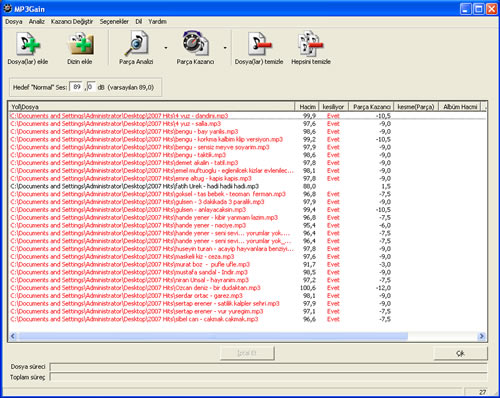Select the row '4 yuz - salla.mp3'
Image resolution: width=500 pixels, height=398 pixels.
pyautogui.click(x=247, y=124)
